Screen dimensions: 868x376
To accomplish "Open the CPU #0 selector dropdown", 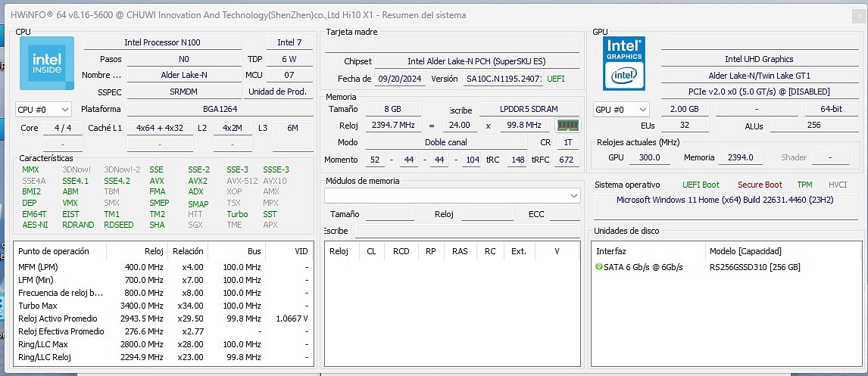I will coord(43,110).
